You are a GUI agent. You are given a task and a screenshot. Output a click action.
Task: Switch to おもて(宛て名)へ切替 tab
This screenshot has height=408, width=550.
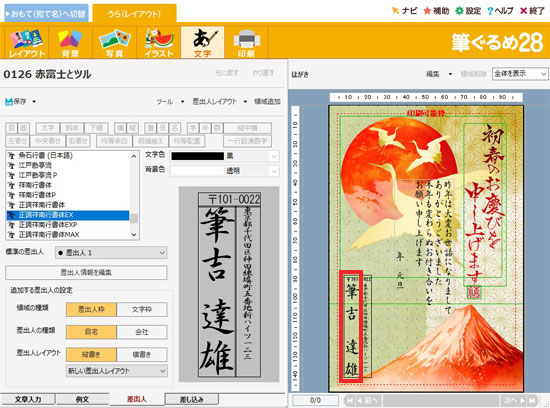coord(46,14)
